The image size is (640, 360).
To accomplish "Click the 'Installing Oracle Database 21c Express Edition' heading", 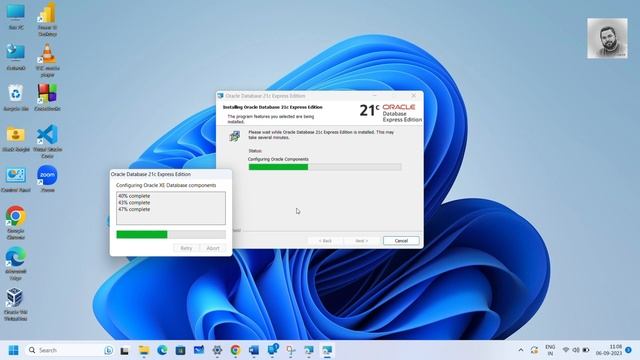I will point(273,107).
